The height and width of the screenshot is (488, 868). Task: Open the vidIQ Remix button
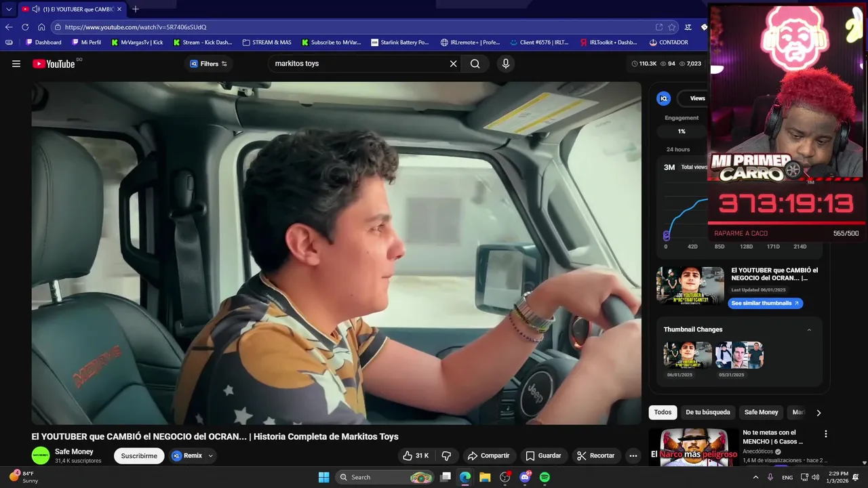click(187, 455)
